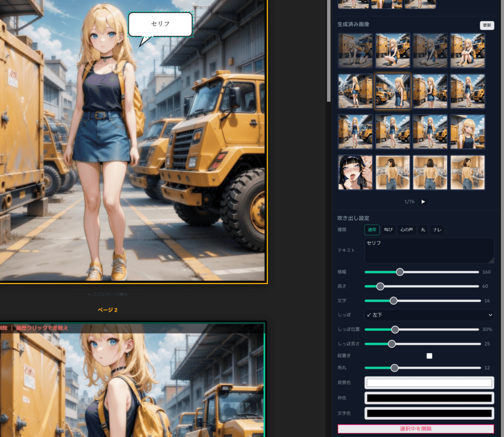
Task: Switch bubble type to 叫び
Action: click(x=388, y=230)
